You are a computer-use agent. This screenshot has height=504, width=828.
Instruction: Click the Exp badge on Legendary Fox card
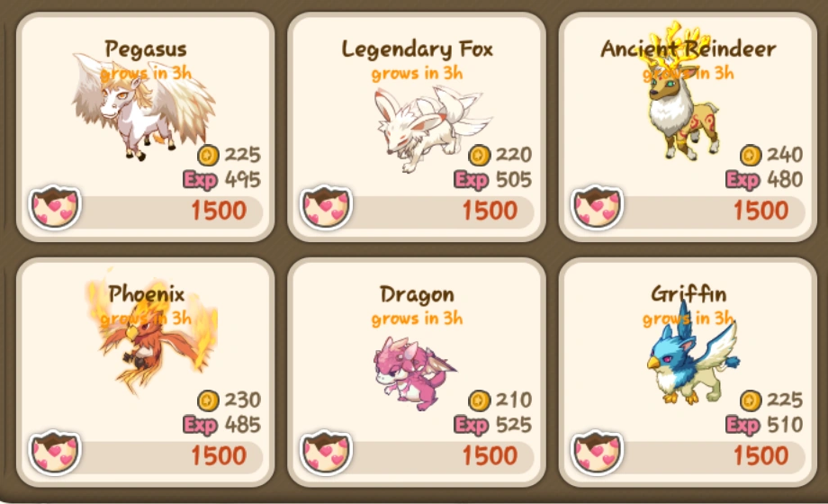(472, 180)
